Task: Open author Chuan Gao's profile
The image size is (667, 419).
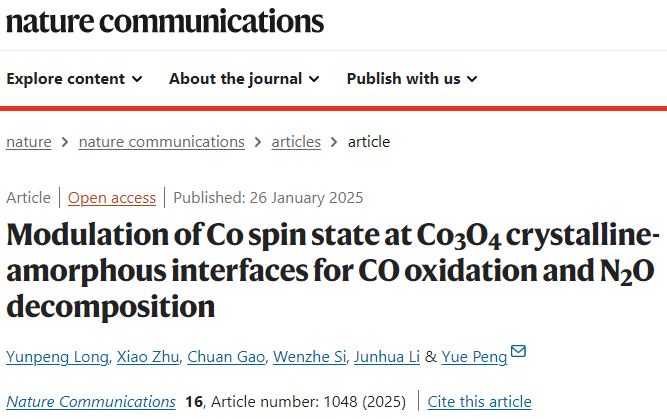Action: click(226, 357)
